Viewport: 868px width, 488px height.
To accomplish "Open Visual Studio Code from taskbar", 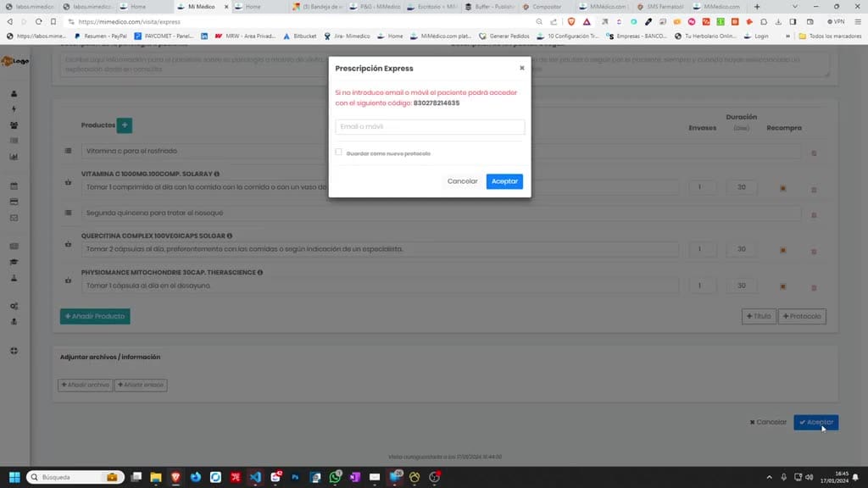I will [255, 477].
